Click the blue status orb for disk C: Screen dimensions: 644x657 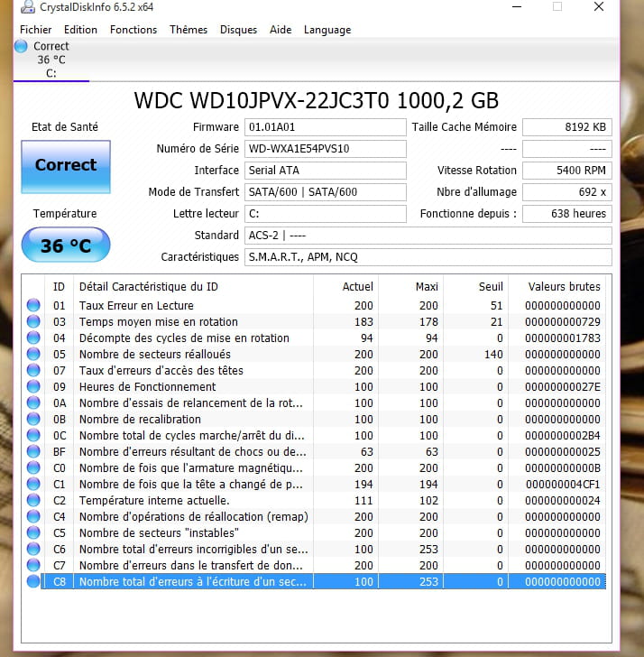pos(22,46)
